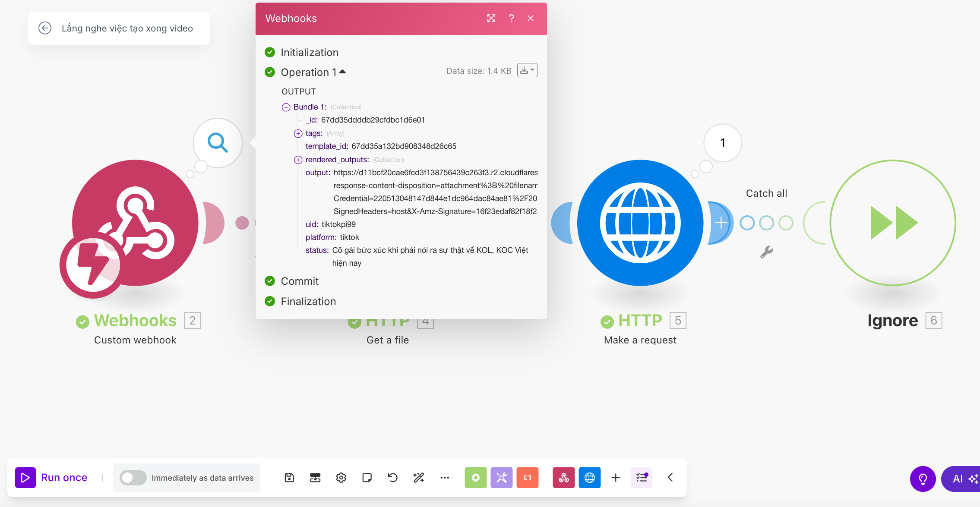Click the Undo arrow icon

392,478
